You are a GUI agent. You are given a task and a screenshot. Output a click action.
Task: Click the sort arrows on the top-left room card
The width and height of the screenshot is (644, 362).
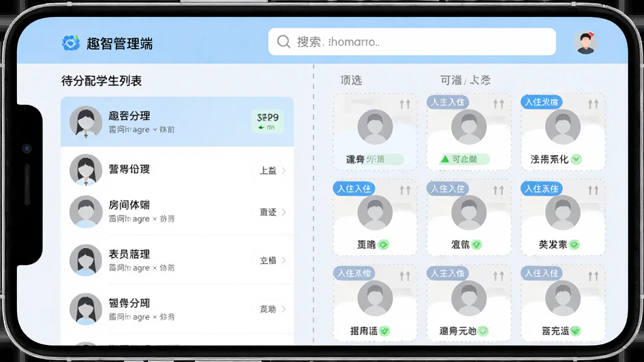[405, 104]
